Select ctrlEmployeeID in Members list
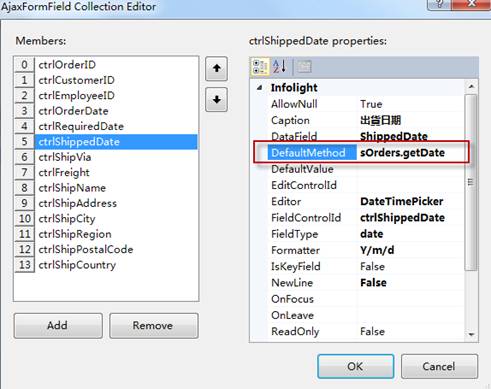This screenshot has height=389, width=491. click(x=106, y=95)
